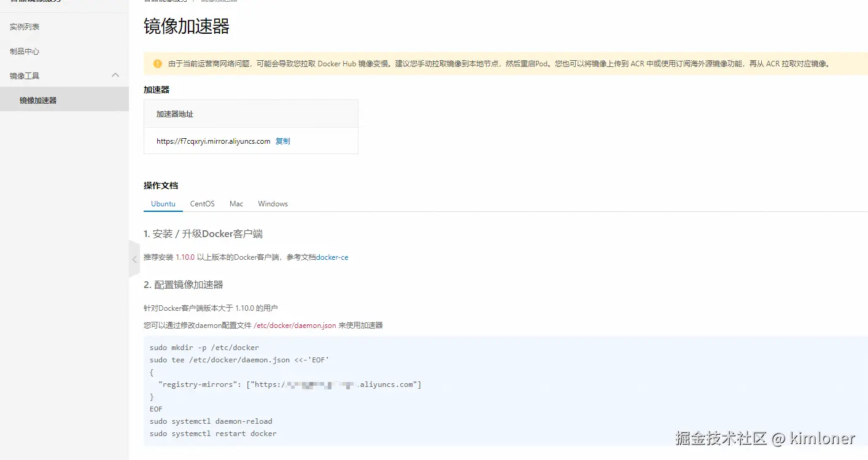
Task: Collapse the left sidebar using the arrow handle
Action: click(134, 259)
